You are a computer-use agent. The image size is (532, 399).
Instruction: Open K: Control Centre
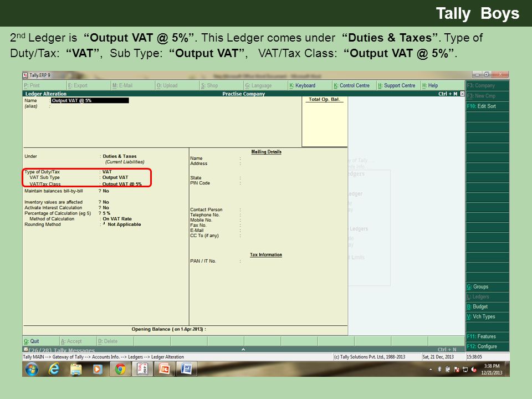click(354, 85)
